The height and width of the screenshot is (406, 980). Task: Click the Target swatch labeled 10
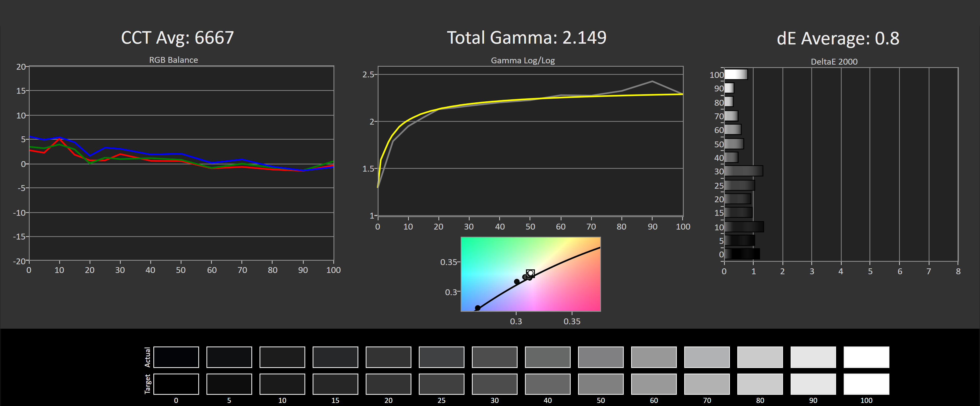tap(282, 384)
